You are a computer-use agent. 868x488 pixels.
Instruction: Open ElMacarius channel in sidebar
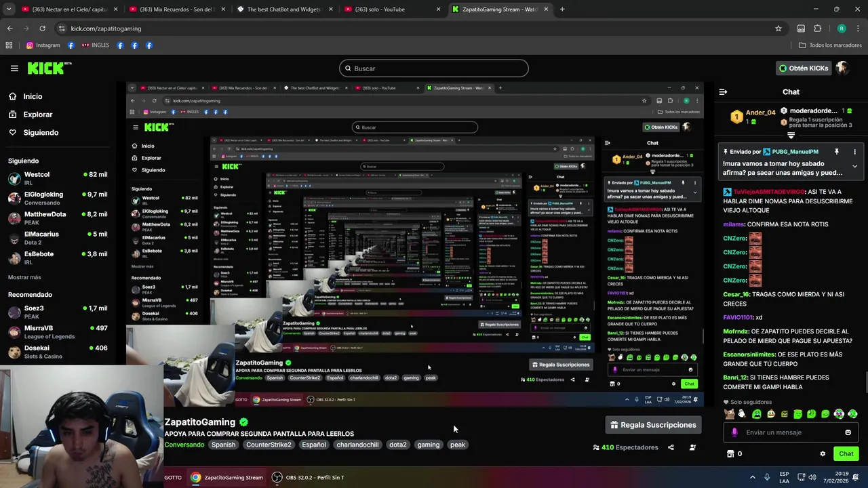[58, 238]
